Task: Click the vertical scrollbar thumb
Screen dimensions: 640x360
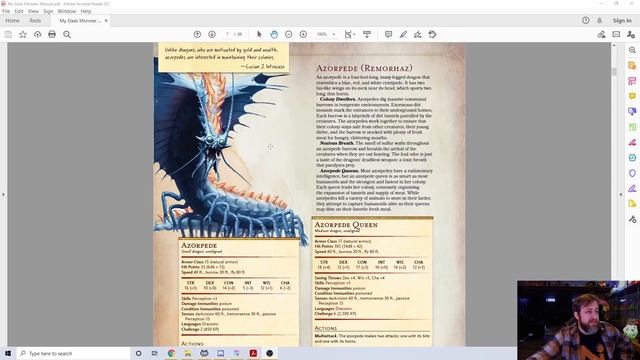Action: coord(614,71)
